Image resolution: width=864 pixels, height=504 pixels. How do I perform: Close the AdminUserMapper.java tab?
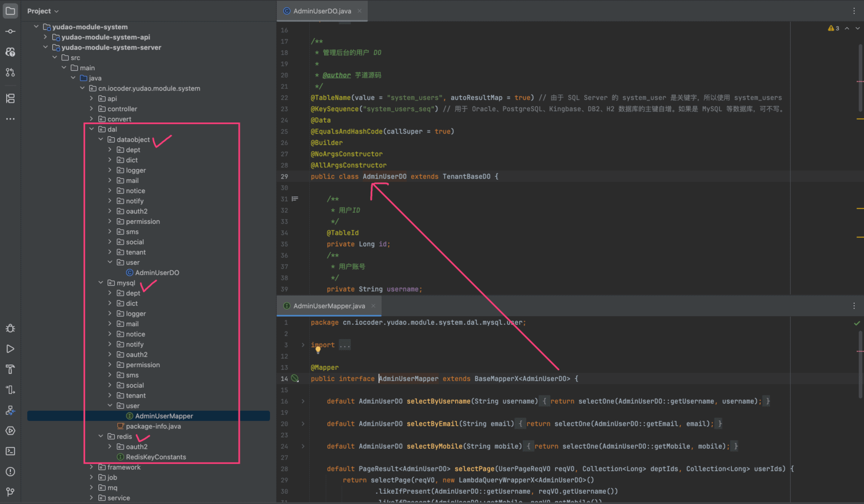(x=373, y=306)
